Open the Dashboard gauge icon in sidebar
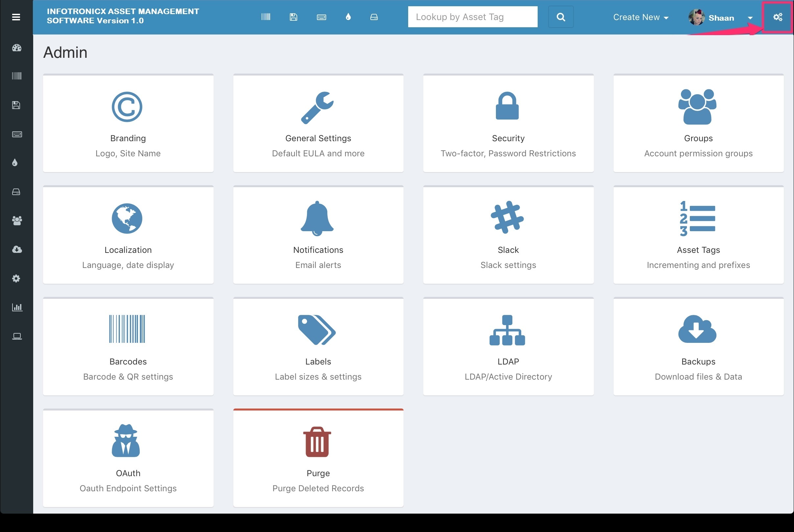This screenshot has width=794, height=532. [x=16, y=48]
